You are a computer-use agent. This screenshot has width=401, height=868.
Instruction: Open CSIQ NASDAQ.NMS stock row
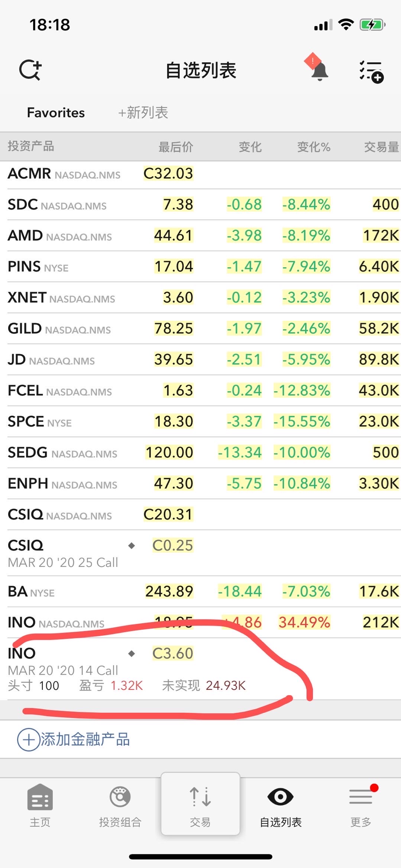200,515
